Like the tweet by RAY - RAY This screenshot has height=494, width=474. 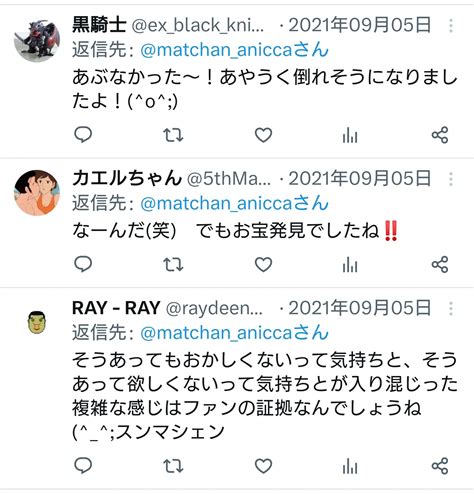tap(263, 466)
